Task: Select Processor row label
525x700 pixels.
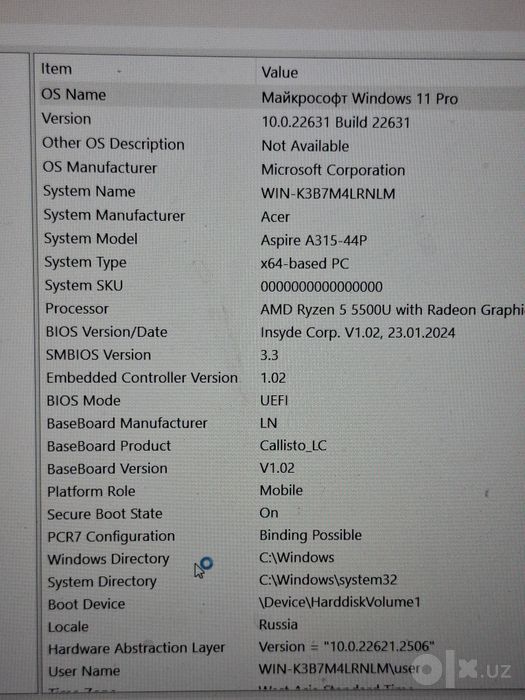Action: pyautogui.click(x=77, y=308)
